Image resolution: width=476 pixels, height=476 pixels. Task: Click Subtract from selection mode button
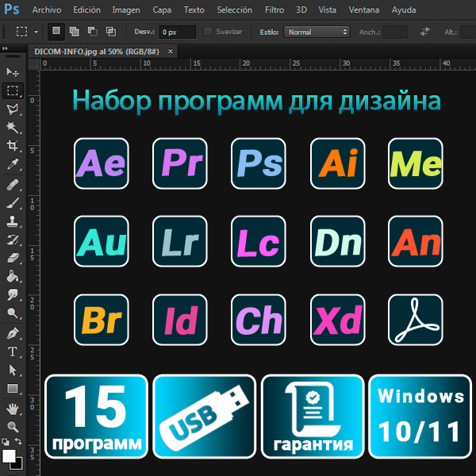(93, 32)
